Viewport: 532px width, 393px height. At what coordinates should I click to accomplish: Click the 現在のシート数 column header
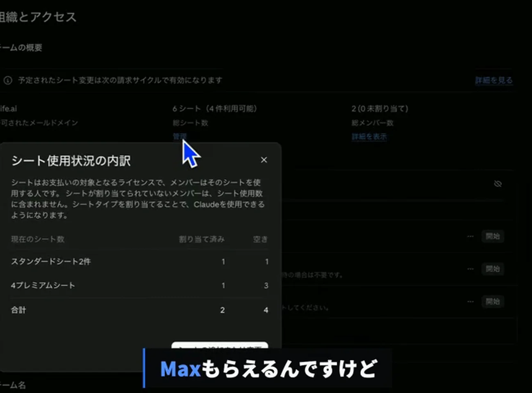(x=38, y=239)
